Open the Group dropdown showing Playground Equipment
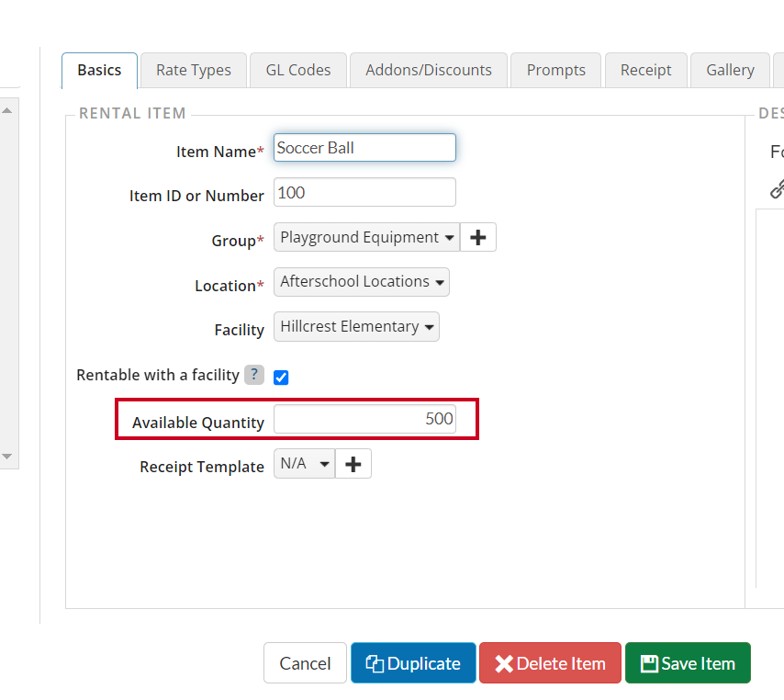This screenshot has height=700, width=784. point(366,237)
